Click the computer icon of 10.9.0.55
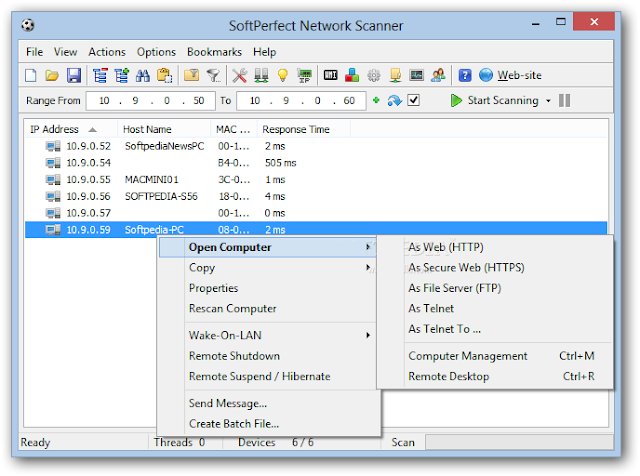This screenshot has width=640, height=476. pyautogui.click(x=53, y=180)
